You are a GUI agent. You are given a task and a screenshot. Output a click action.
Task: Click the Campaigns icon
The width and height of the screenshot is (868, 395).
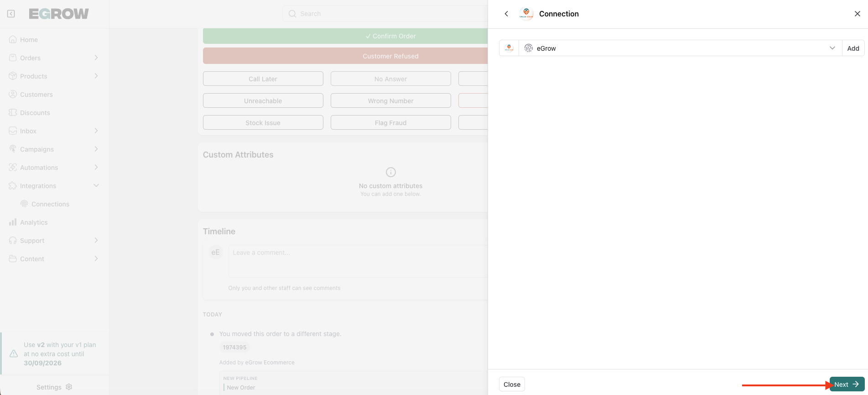pyautogui.click(x=13, y=149)
